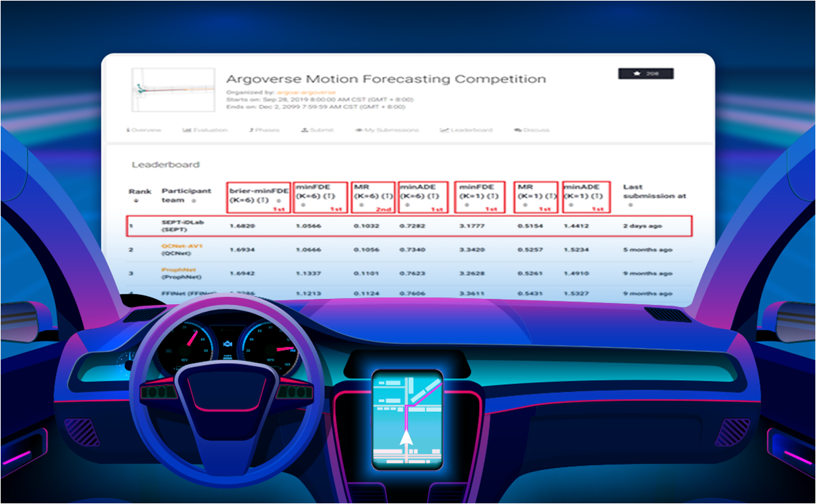The height and width of the screenshot is (504, 816).
Task: Click sort icon under MR (K=6)
Action: point(362,204)
